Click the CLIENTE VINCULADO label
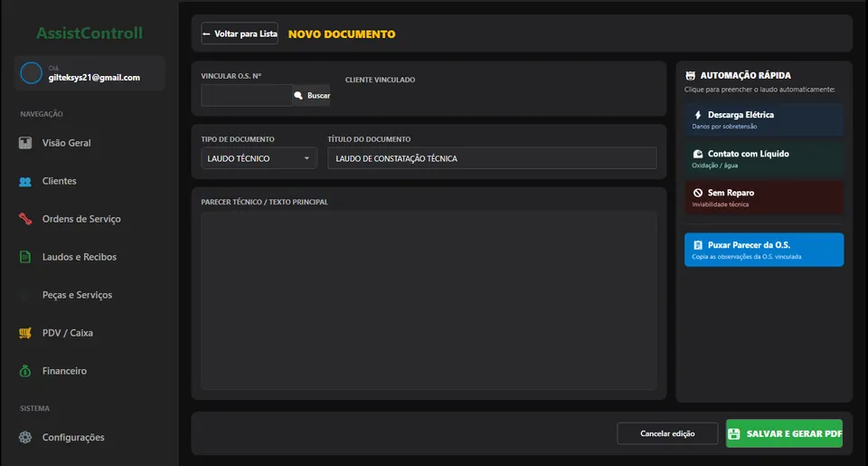The image size is (868, 466). click(x=381, y=80)
